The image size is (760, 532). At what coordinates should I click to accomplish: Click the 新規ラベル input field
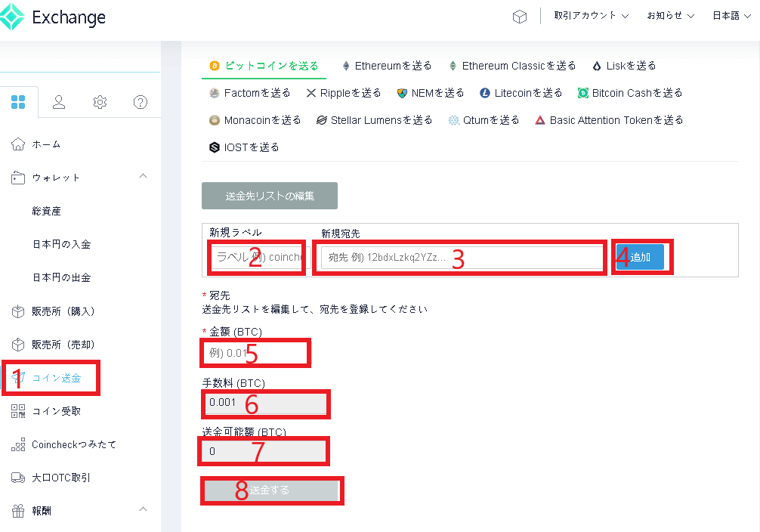tap(260, 257)
